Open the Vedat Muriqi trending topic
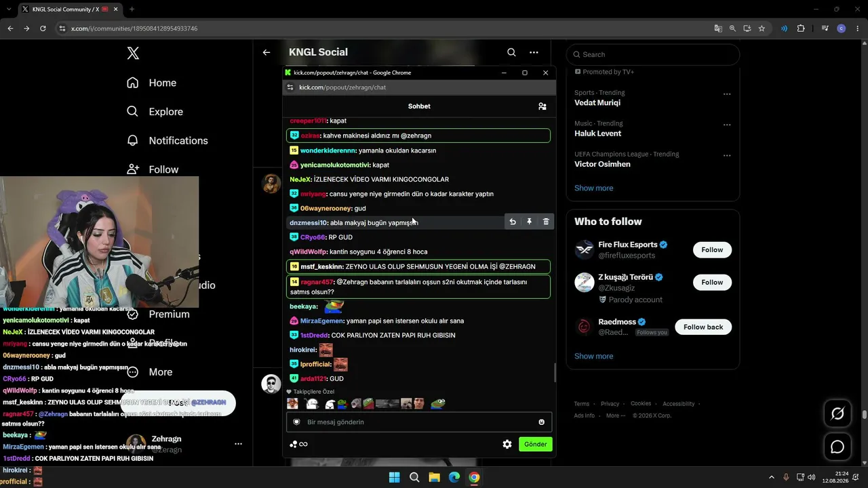The width and height of the screenshot is (868, 488). click(x=597, y=103)
